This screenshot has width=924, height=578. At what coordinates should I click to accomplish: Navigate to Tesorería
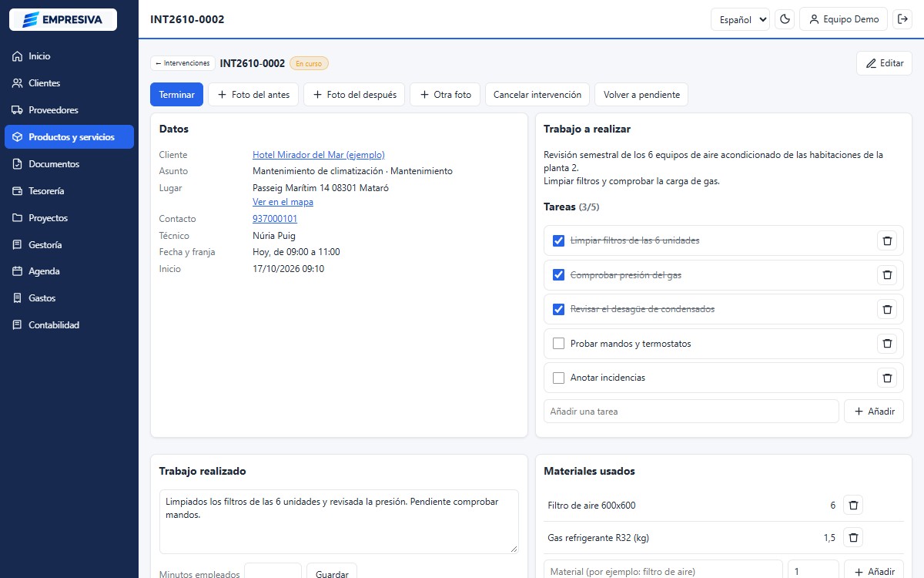click(69, 191)
